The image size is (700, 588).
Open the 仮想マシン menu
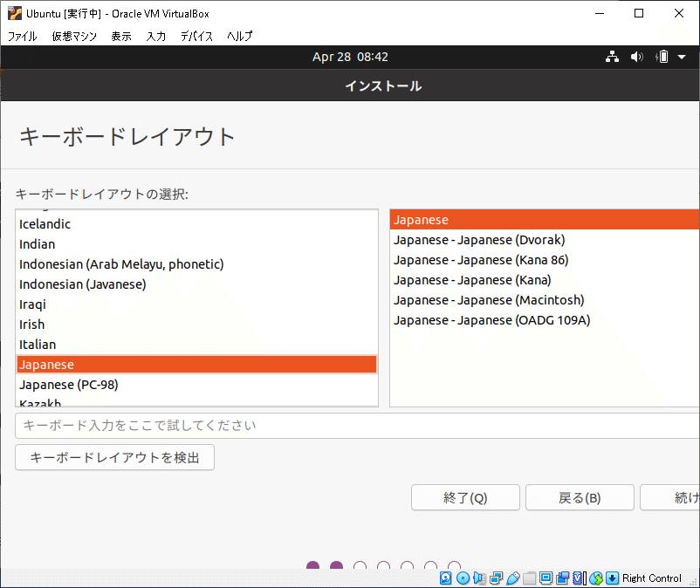click(74, 36)
